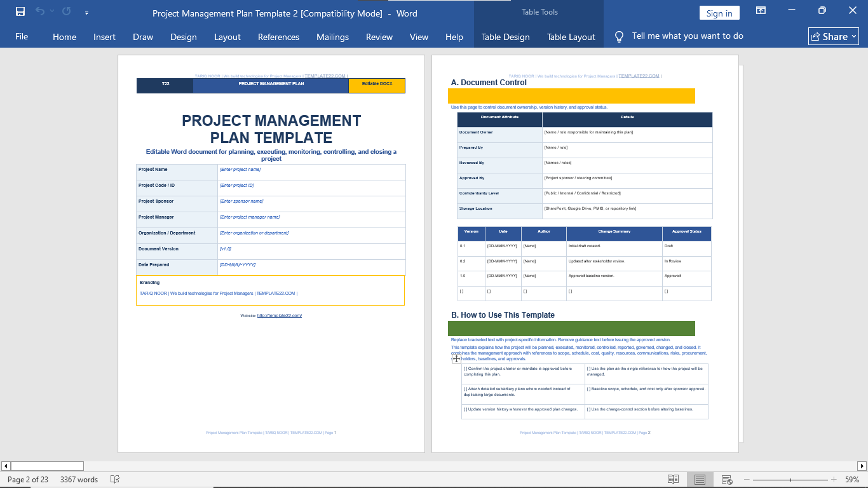
Task: Click the 'Date Prepared' label cell
Action: click(177, 267)
